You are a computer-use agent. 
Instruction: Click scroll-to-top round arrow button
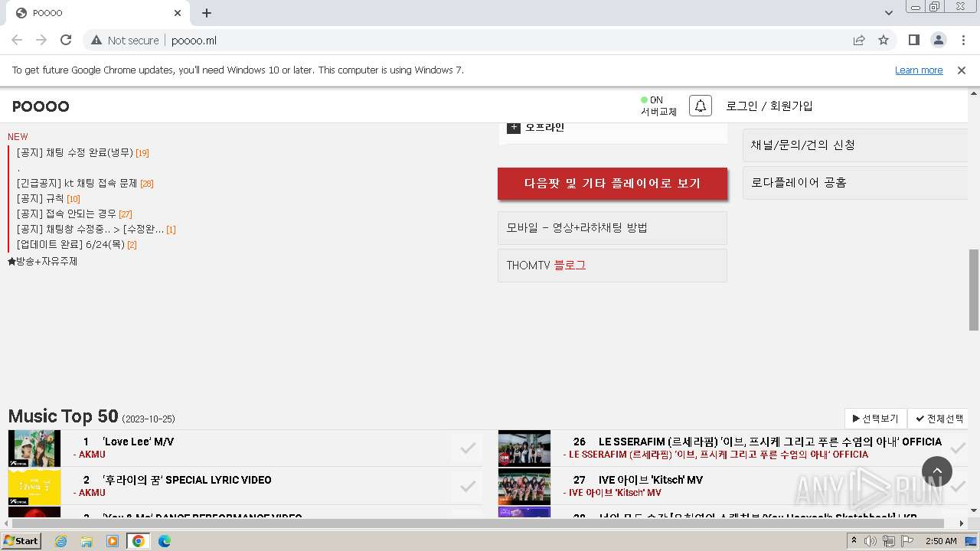pyautogui.click(x=937, y=471)
